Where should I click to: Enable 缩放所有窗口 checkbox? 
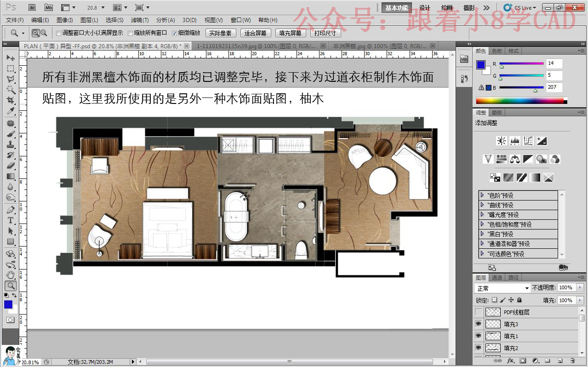click(131, 33)
